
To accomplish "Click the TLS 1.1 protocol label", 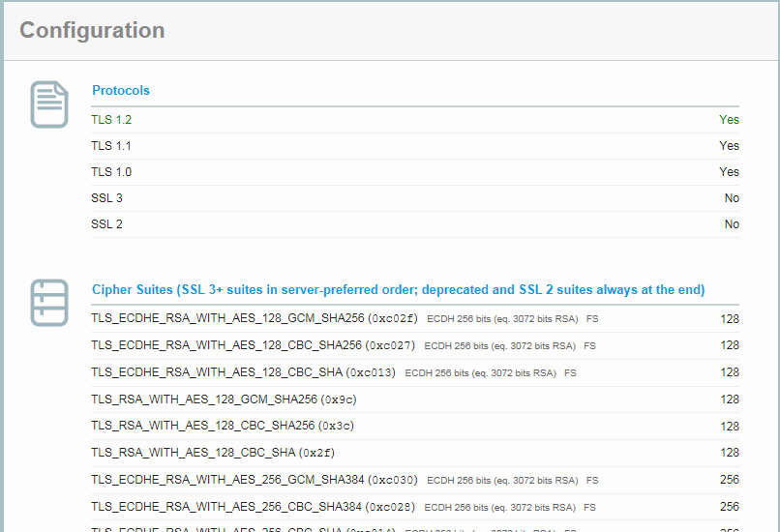I will click(111, 146).
